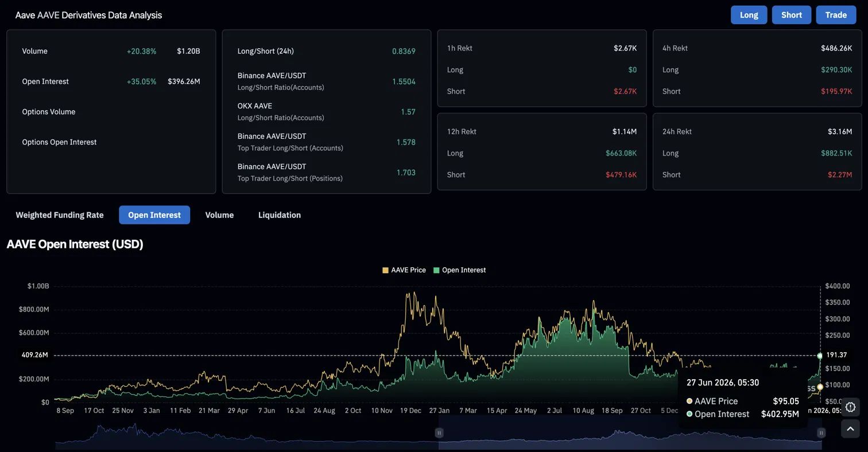Click the Top Trader accounts value 1.578

tap(406, 142)
